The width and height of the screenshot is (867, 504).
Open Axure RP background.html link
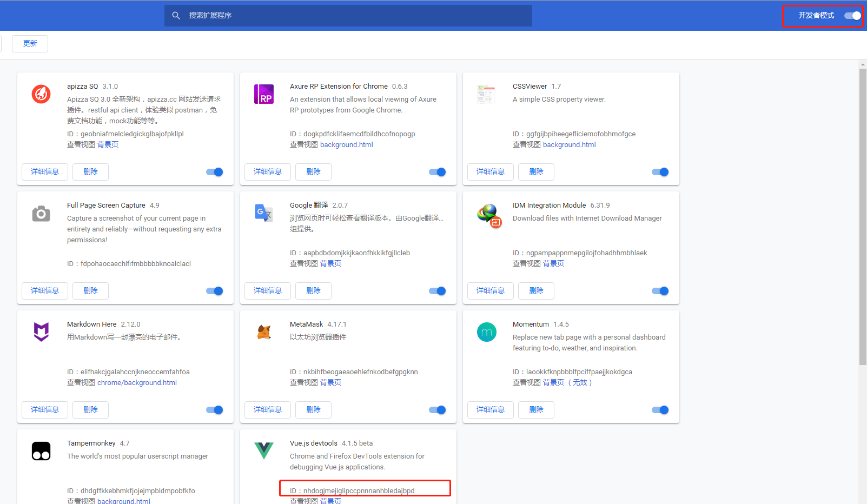347,145
